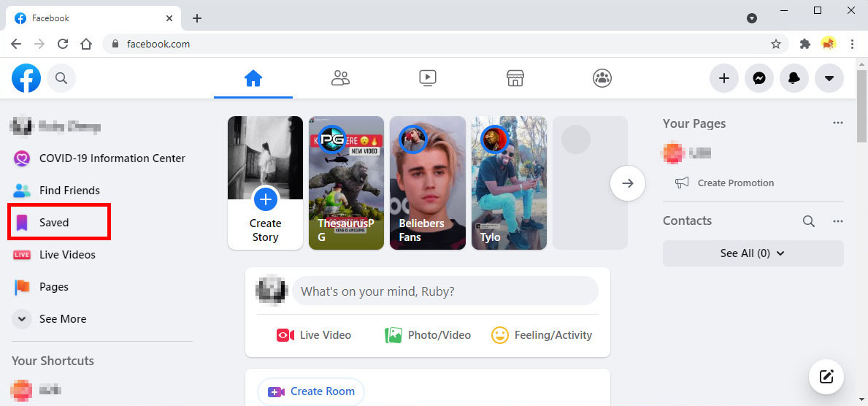Click the Facebook search magnifier icon
This screenshot has height=406, width=868.
61,79
